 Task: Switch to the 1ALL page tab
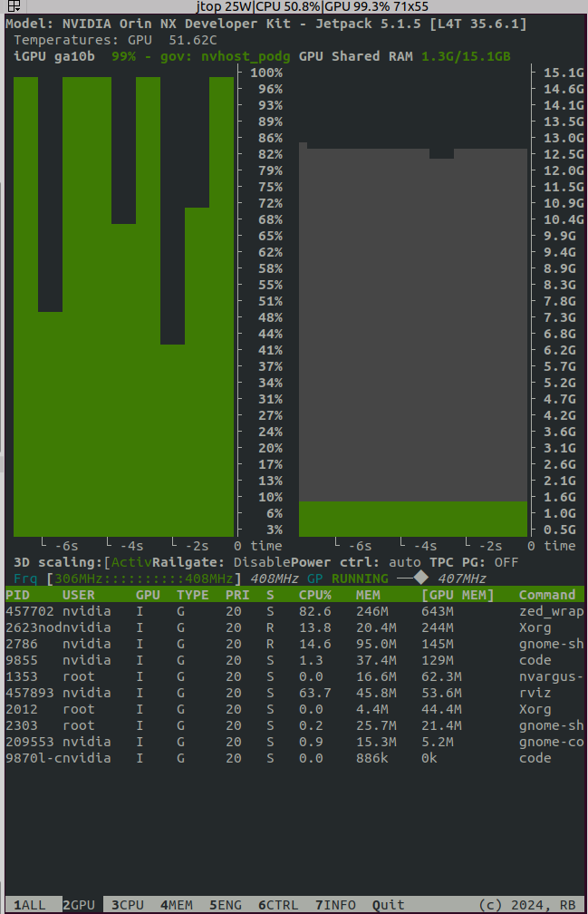pyautogui.click(x=30, y=905)
